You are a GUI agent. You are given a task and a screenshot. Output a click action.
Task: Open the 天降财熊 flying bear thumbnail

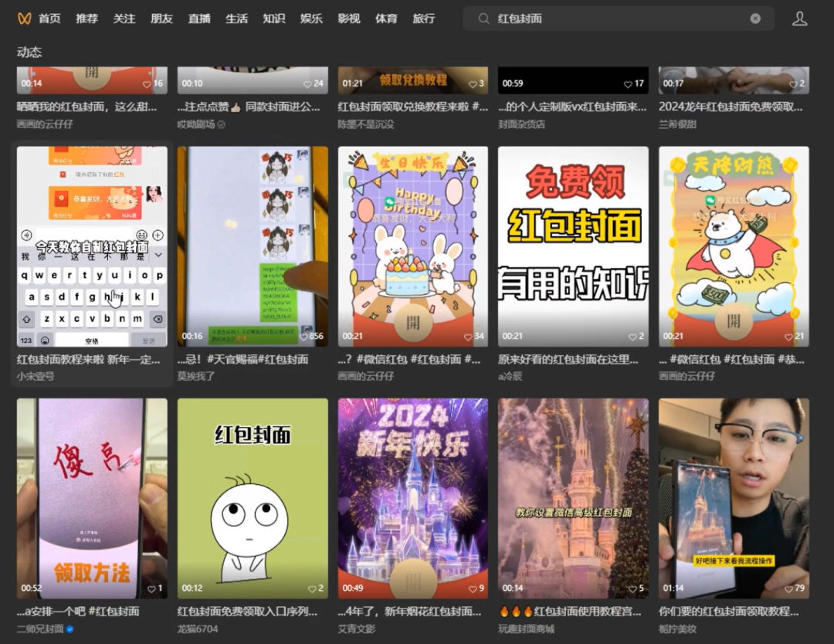coord(734,247)
